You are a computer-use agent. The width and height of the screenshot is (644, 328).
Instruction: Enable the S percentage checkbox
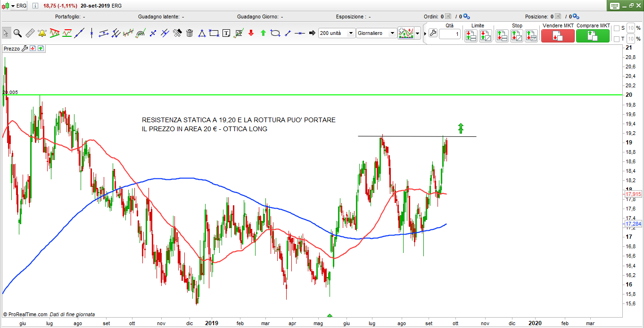click(x=616, y=28)
